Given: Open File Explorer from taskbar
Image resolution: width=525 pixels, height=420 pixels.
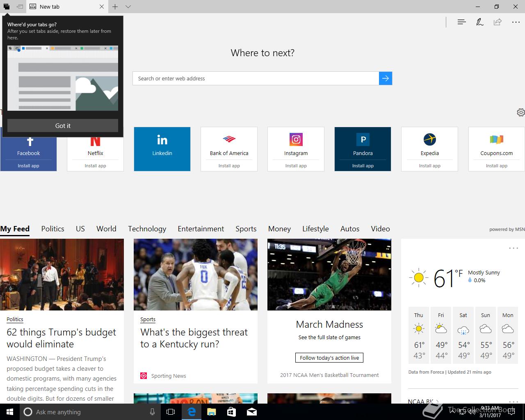Looking at the screenshot, I should pyautogui.click(x=211, y=412).
